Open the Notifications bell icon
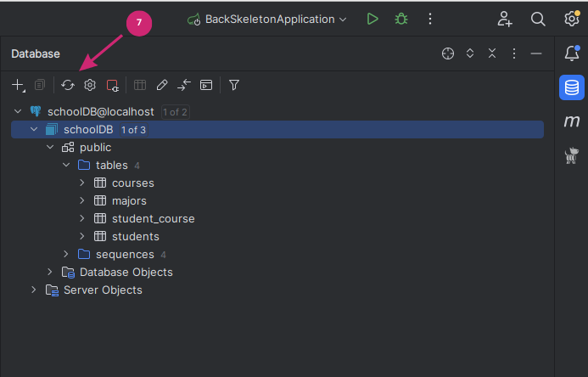Viewport: 588px width, 377px height. point(572,53)
